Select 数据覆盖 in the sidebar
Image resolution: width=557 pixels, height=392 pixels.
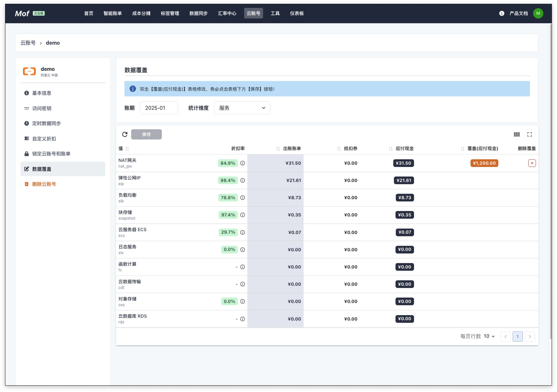(63, 169)
